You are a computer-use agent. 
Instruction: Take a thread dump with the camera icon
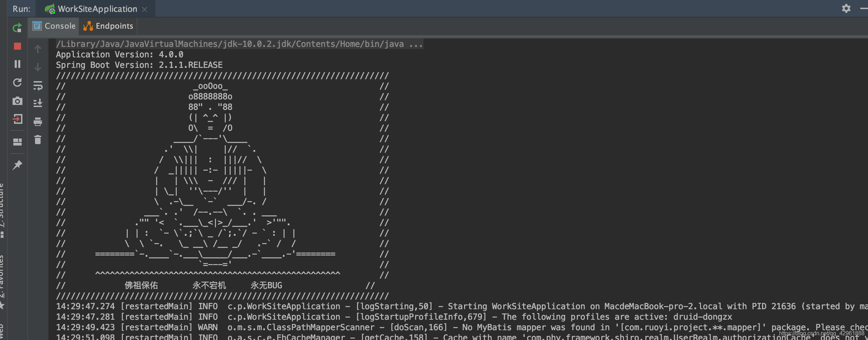coord(17,101)
